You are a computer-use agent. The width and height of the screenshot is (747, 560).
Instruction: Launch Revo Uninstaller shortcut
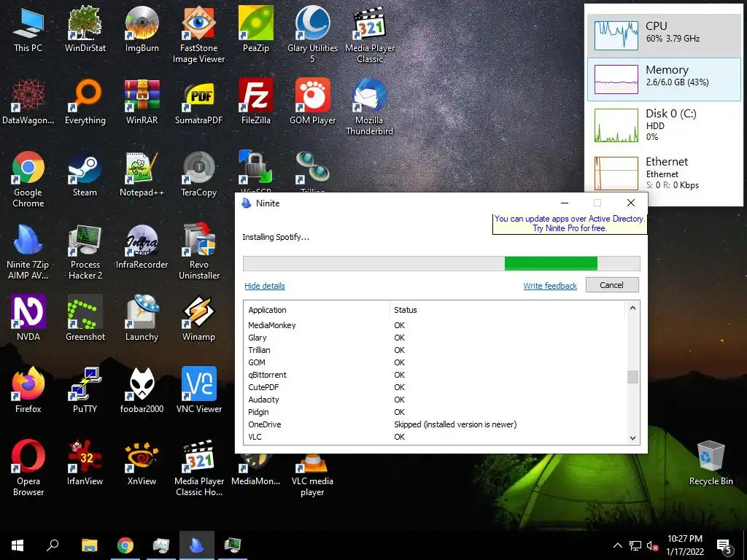coord(198,252)
